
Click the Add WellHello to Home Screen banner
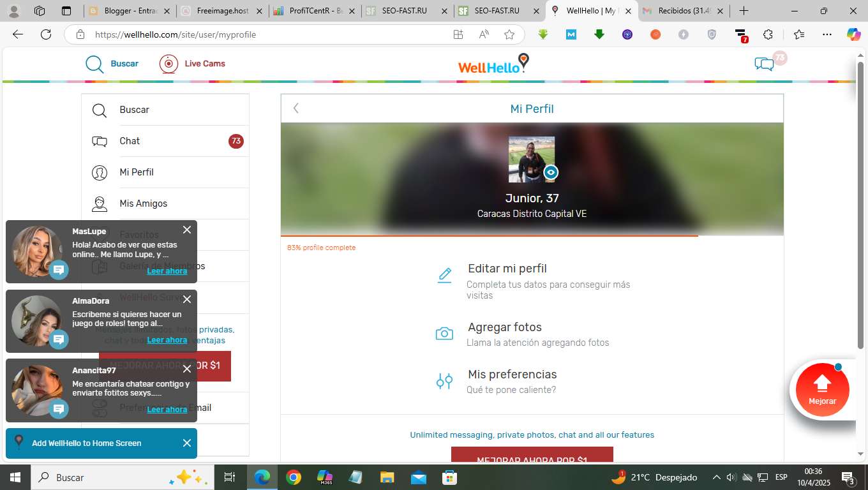pyautogui.click(x=101, y=443)
